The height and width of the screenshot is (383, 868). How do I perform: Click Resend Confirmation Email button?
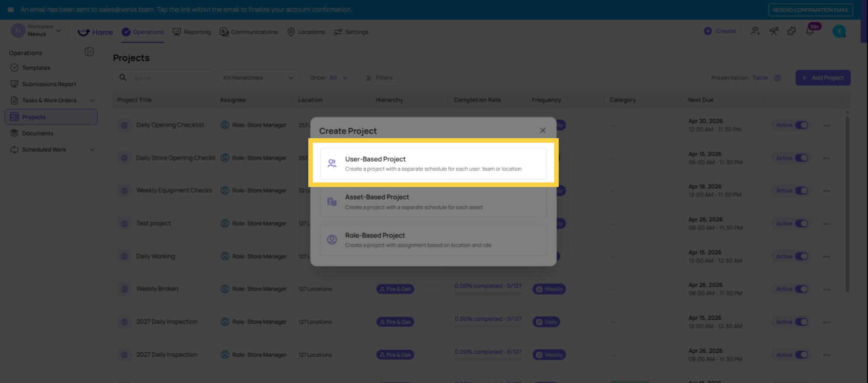click(811, 10)
